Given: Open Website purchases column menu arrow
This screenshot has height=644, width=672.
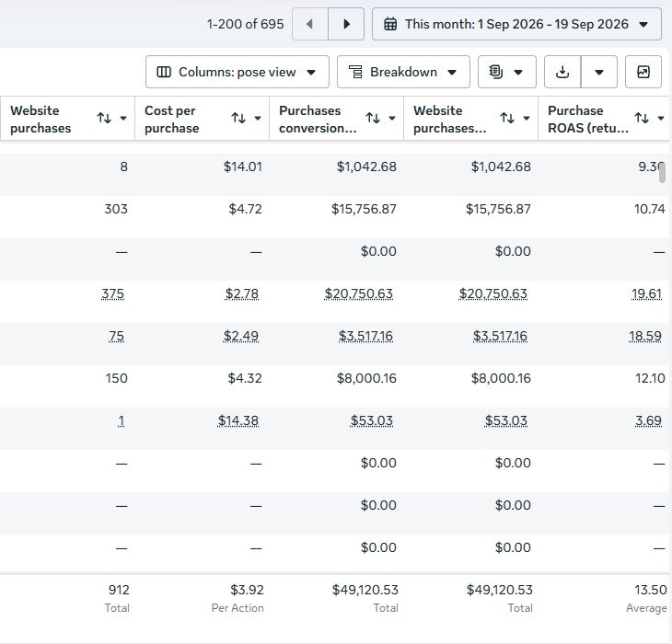Looking at the screenshot, I should coord(123,118).
